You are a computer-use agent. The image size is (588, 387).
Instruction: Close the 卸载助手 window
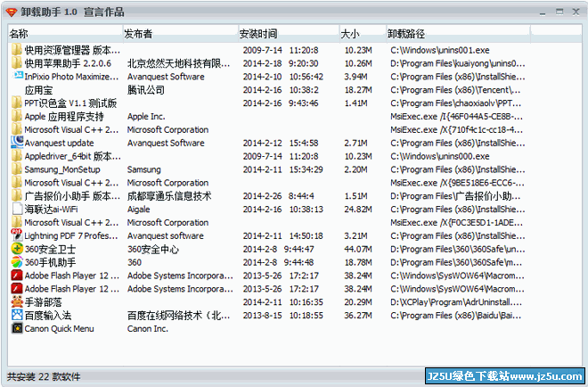pos(576,12)
